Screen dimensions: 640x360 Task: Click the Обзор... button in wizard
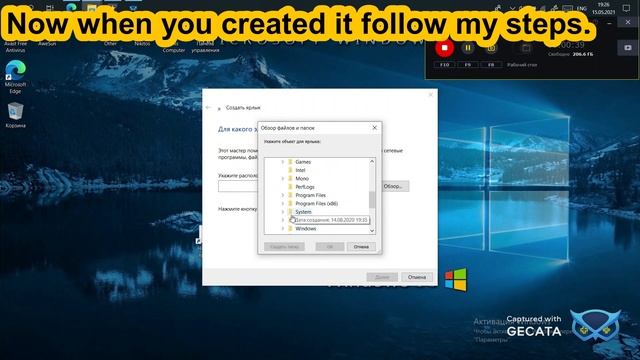pos(393,186)
